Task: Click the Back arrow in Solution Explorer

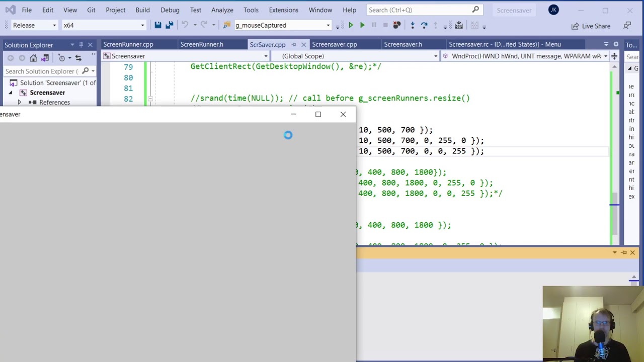Action: point(11,58)
